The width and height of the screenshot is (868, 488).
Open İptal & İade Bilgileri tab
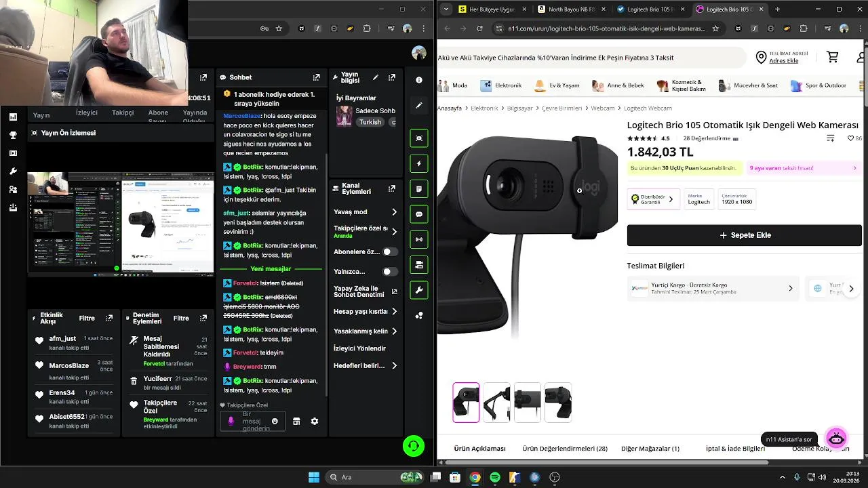click(735, 448)
